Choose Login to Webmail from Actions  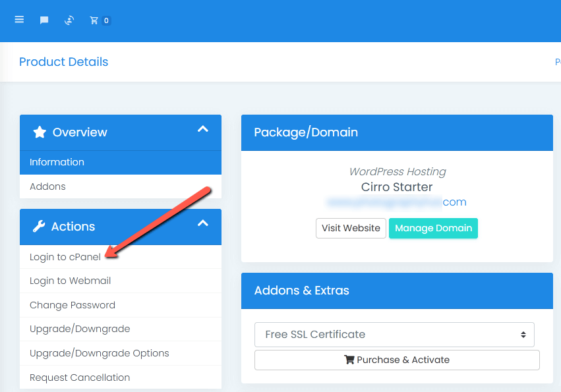(69, 280)
